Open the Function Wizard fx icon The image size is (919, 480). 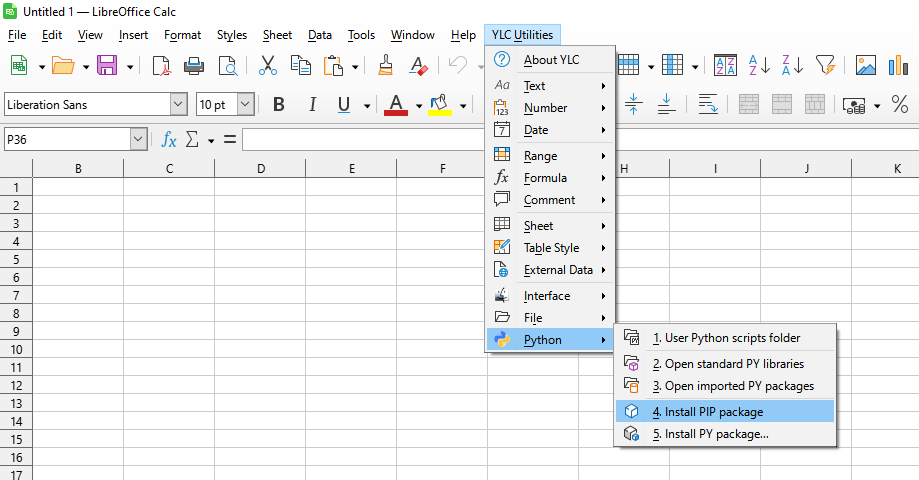click(x=169, y=140)
